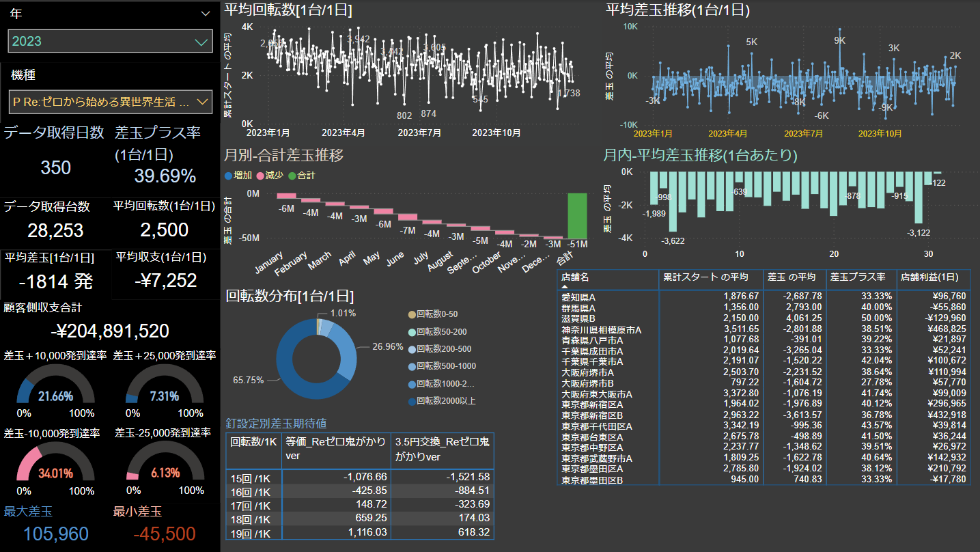Click the 回転数50-200 legend dot

(x=411, y=331)
